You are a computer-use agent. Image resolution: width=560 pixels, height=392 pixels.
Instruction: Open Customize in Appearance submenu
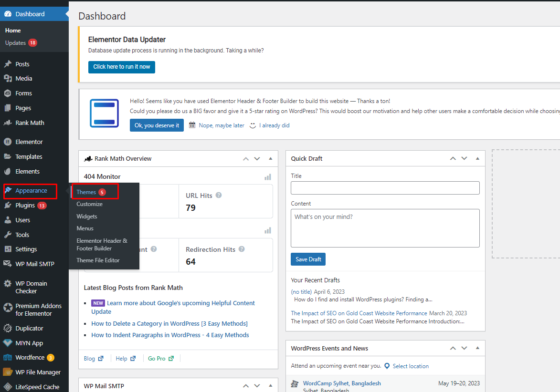click(89, 204)
